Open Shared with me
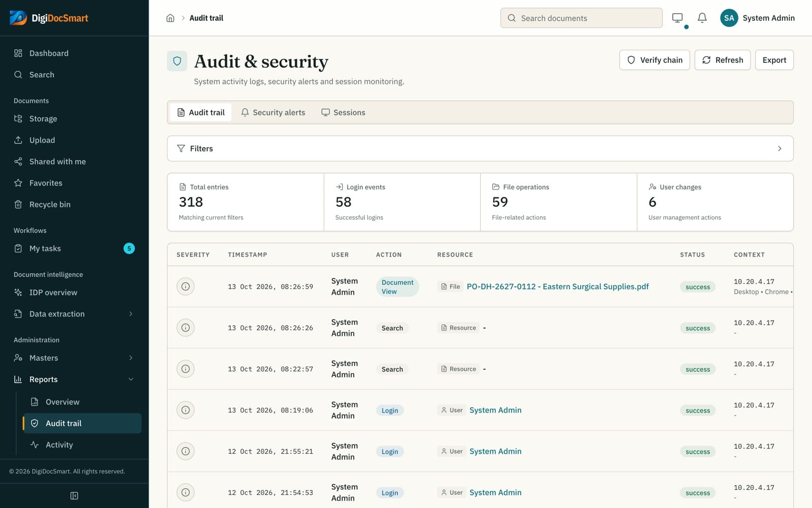 (74, 162)
